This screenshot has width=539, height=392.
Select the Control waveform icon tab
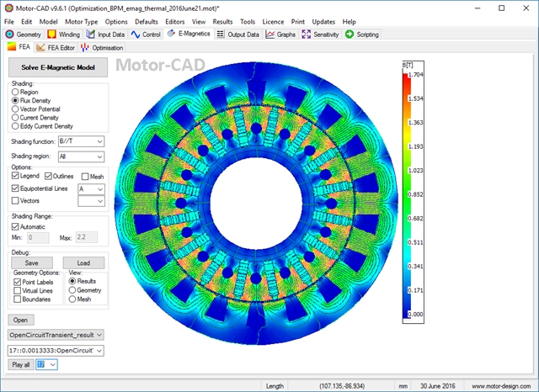pyautogui.click(x=136, y=34)
